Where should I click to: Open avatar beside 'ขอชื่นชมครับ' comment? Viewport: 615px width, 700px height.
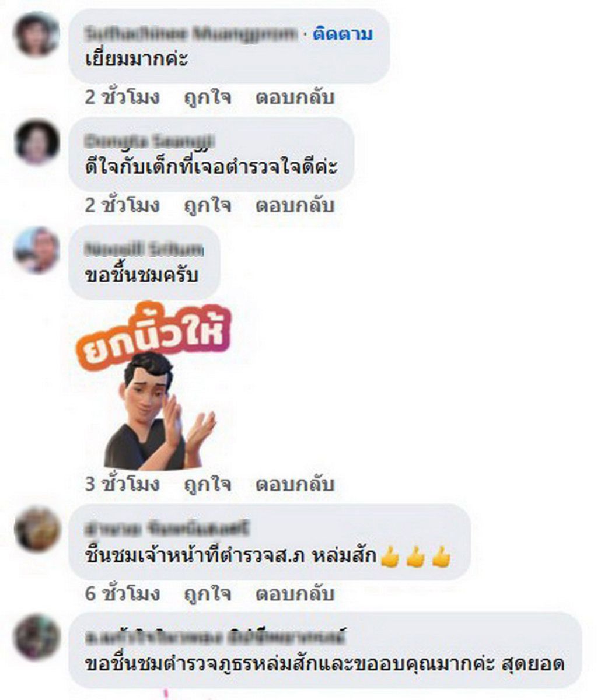(37, 250)
